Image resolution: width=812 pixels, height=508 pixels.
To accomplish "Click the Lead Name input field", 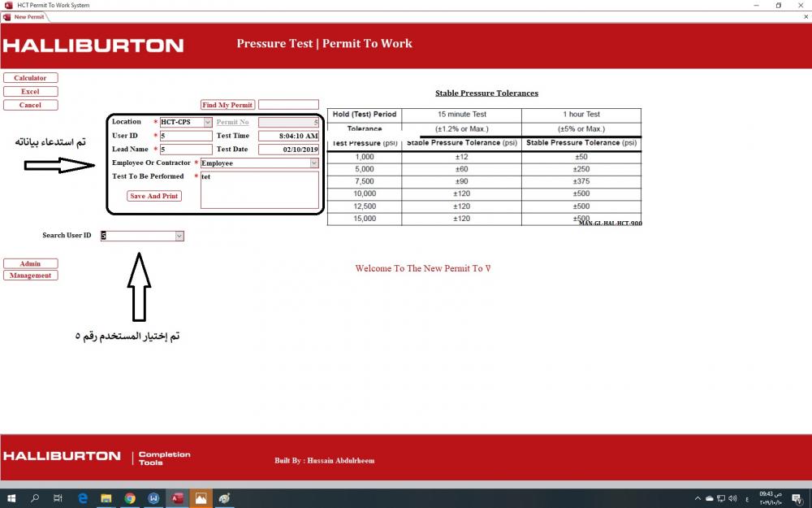I will pos(186,150).
